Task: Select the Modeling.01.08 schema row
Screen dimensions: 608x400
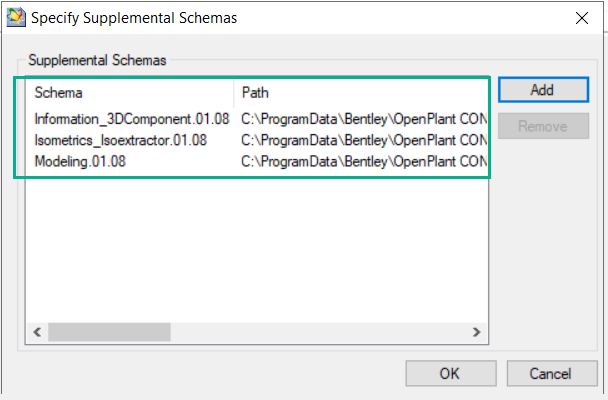Action: pyautogui.click(x=257, y=162)
